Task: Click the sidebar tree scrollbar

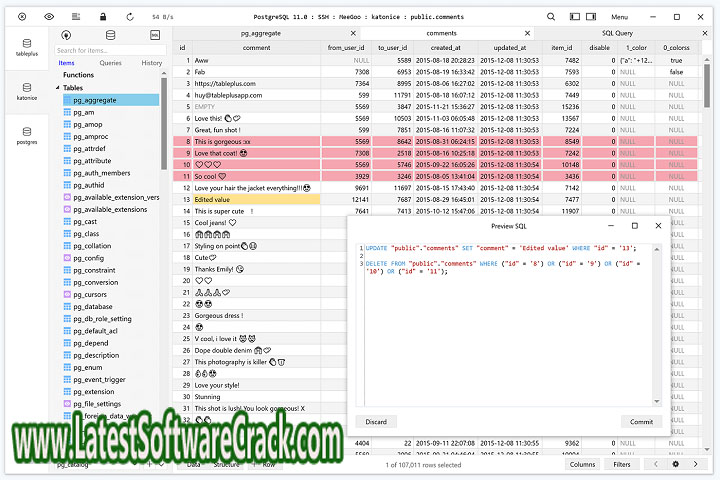Action: (x=164, y=124)
